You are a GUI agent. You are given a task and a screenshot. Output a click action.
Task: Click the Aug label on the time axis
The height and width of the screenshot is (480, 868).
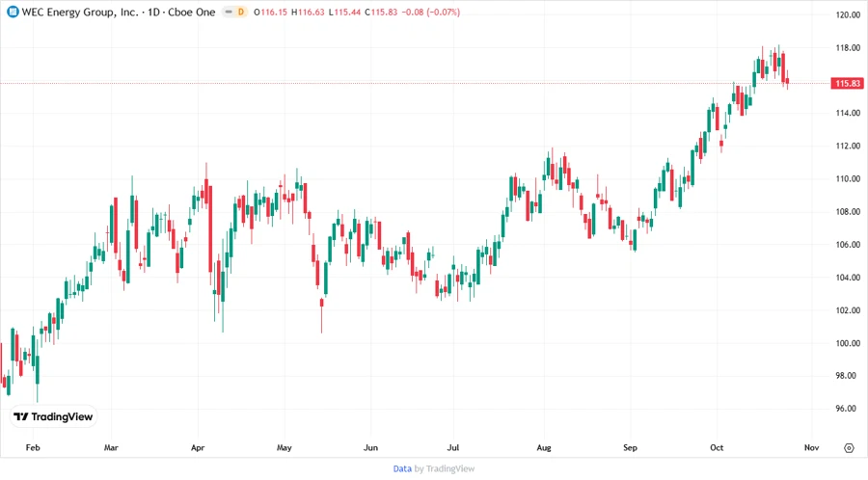(544, 447)
